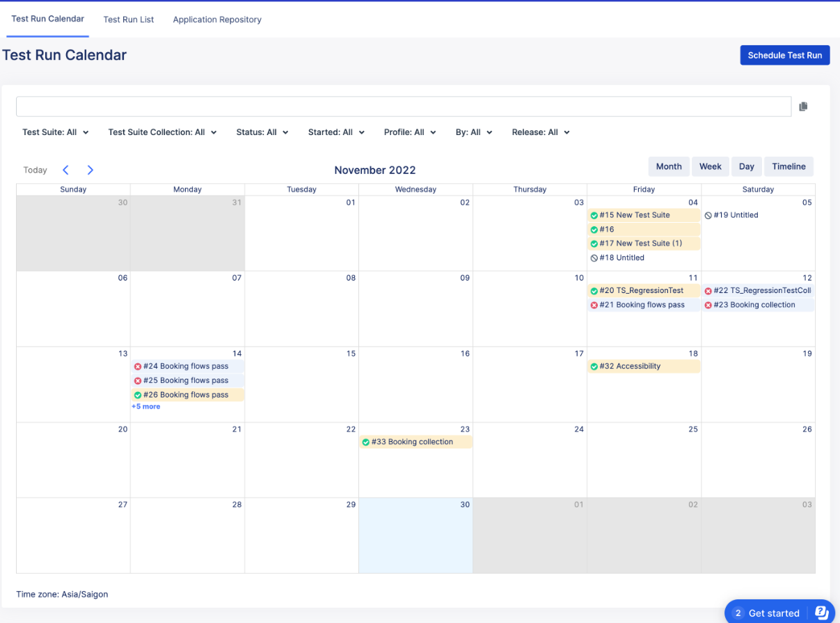Screen dimensions: 840x623
Task: Click failed icon of #24 Booking flows pass
Action: pyautogui.click(x=138, y=366)
